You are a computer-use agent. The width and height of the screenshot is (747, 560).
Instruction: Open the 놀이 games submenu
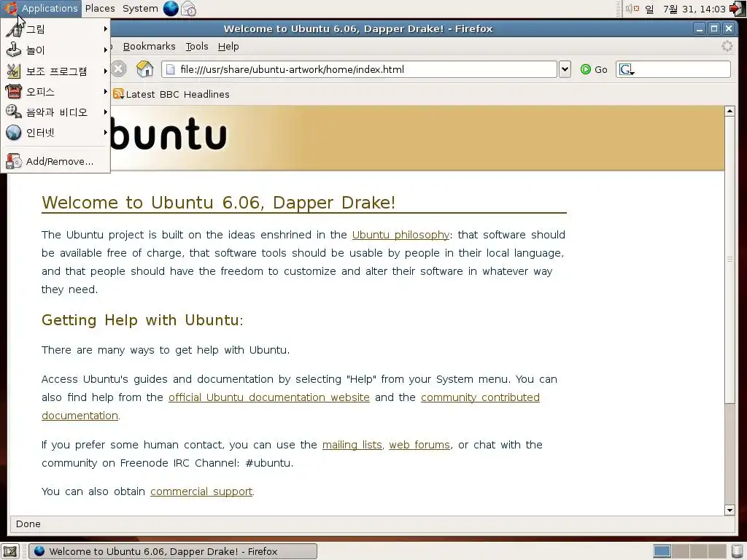tap(55, 50)
